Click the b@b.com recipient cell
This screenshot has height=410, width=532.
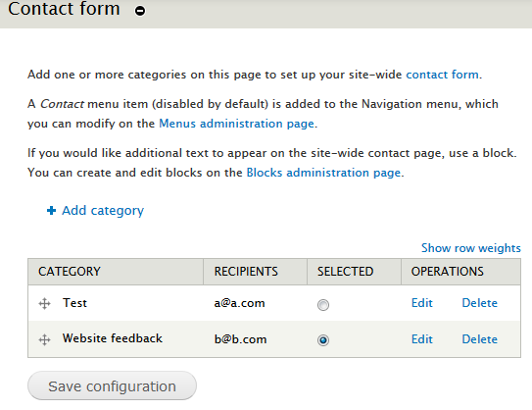click(241, 339)
